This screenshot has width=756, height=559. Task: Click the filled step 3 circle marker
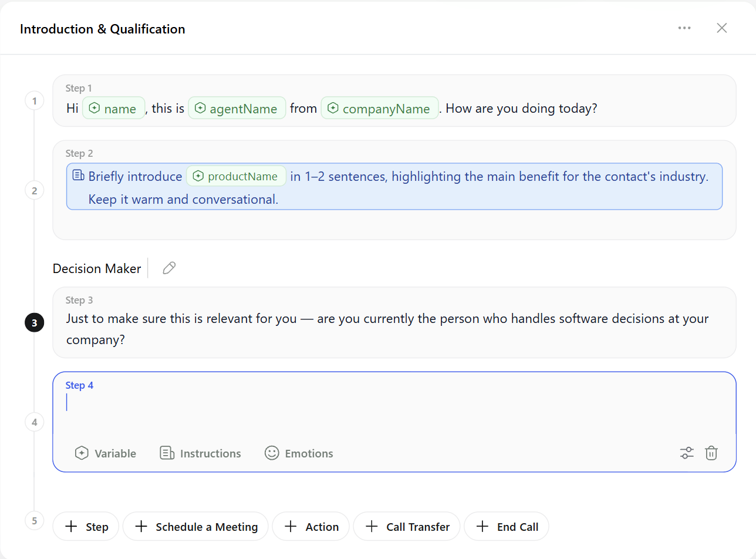point(35,322)
